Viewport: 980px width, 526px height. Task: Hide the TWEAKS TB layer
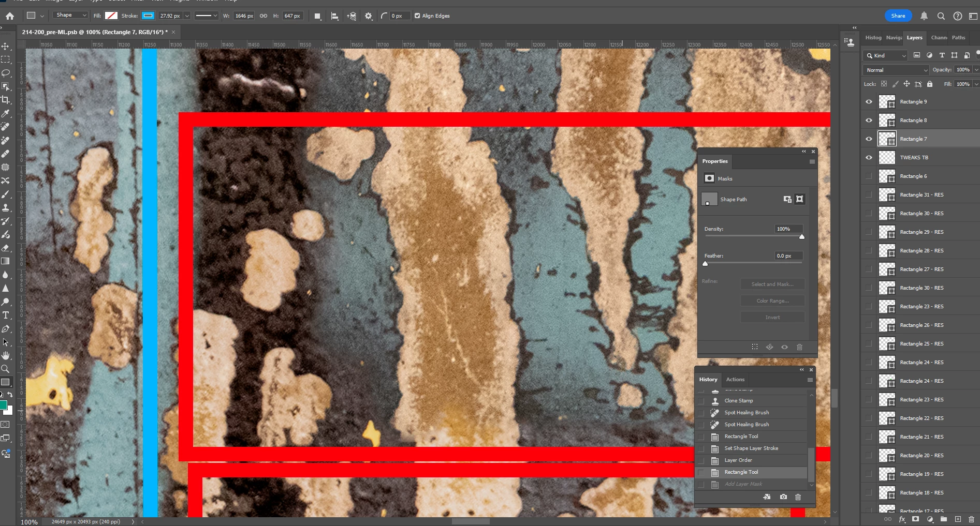click(869, 158)
